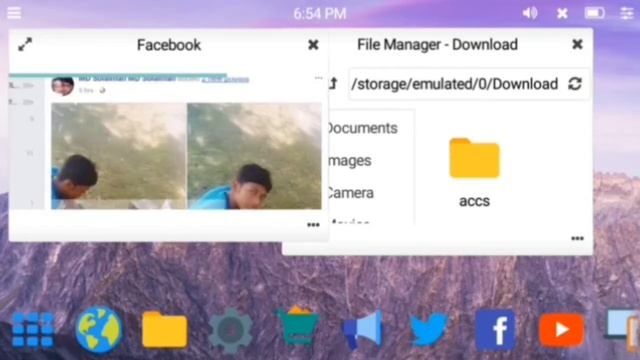Click the Facebook post author name link
This screenshot has width=640, height=360.
[127, 79]
